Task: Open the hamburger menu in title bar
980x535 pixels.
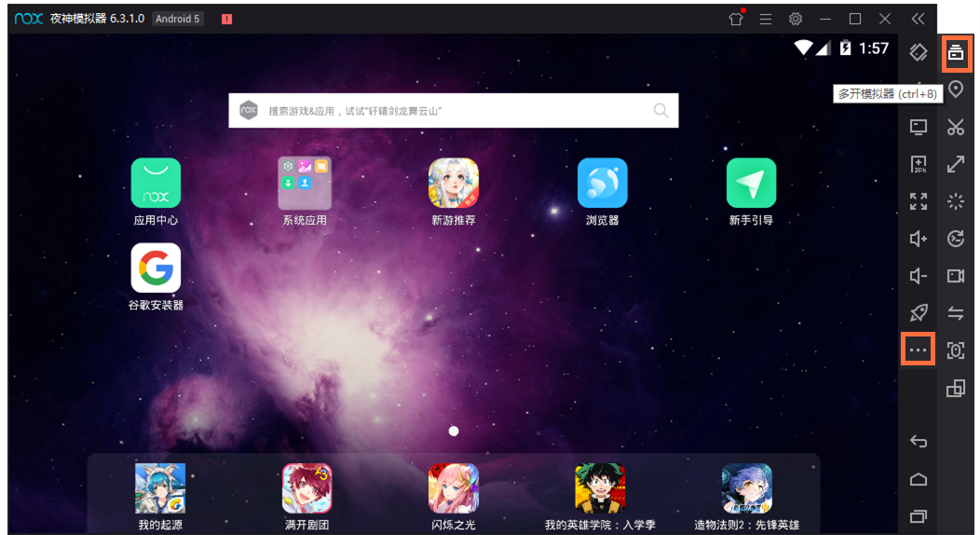Action: pyautogui.click(x=766, y=19)
